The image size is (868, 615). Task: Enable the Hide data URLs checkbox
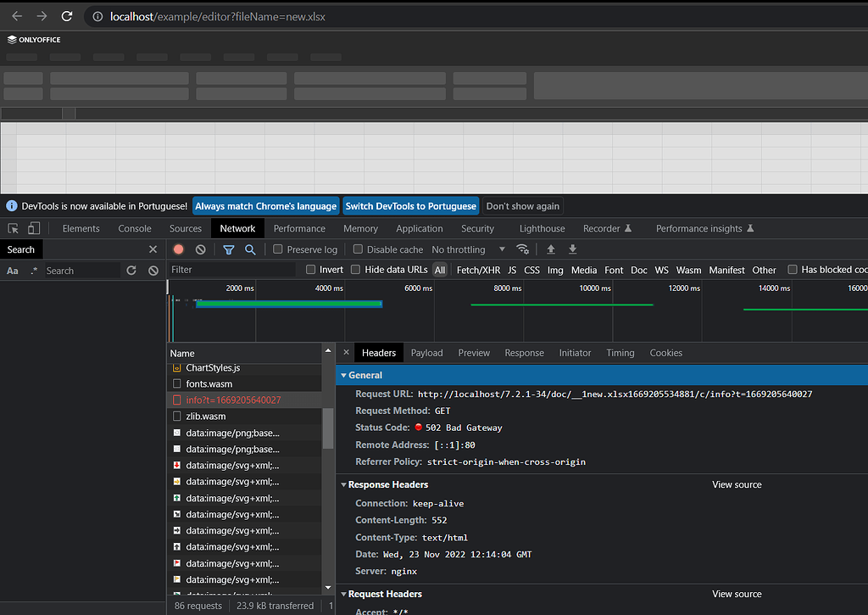coord(355,270)
